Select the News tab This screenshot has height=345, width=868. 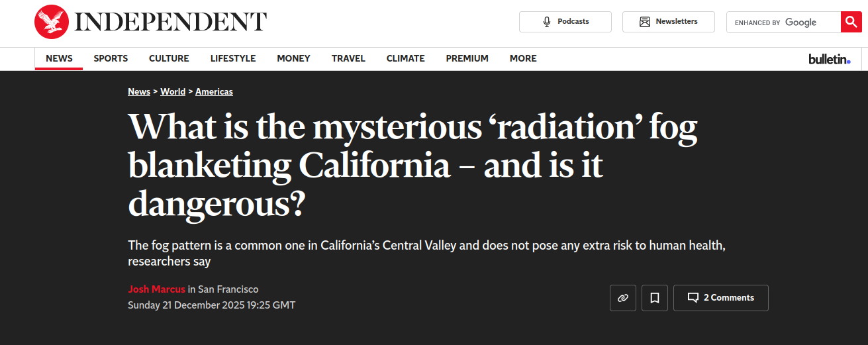point(59,58)
